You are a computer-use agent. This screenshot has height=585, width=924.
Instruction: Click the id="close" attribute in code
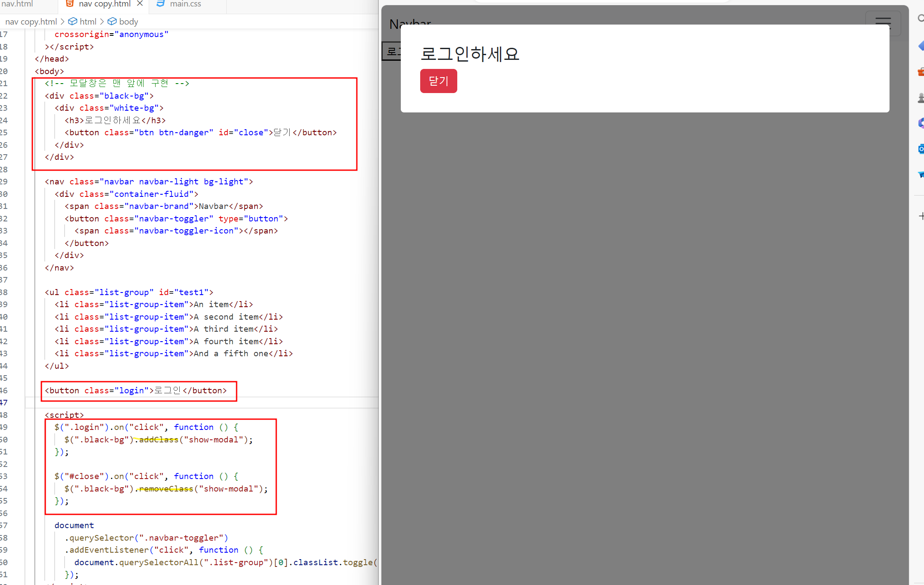243,133
